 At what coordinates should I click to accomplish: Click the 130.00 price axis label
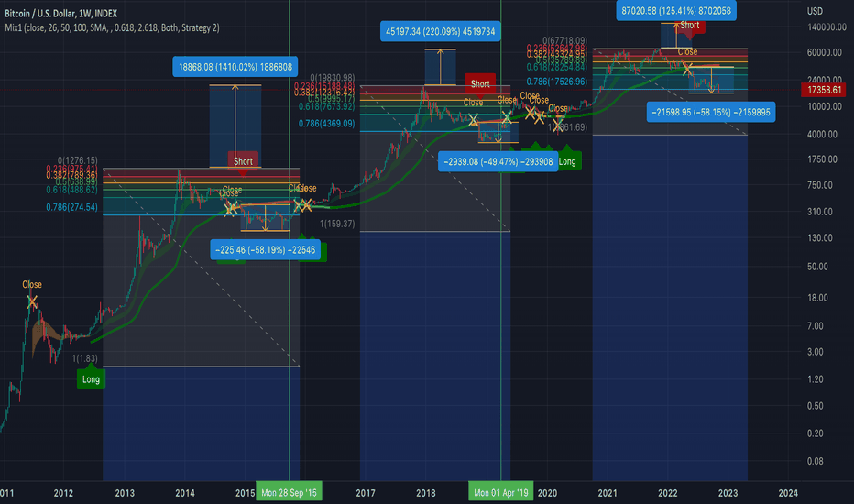820,237
